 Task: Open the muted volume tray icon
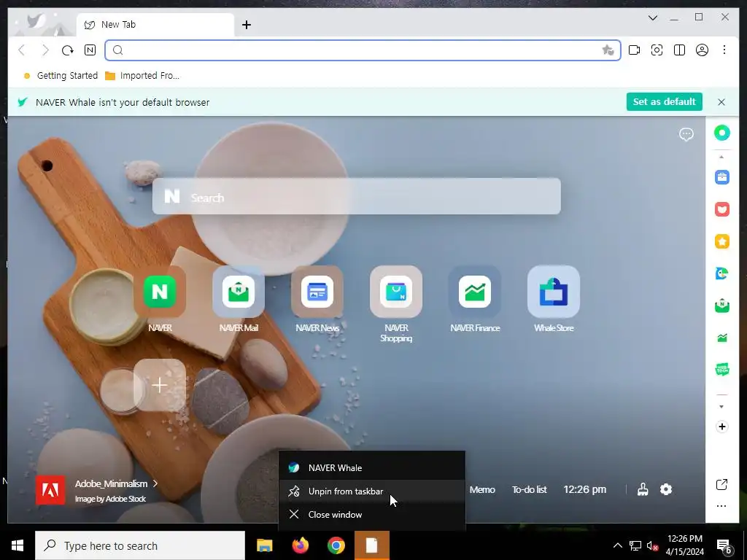tap(653, 545)
